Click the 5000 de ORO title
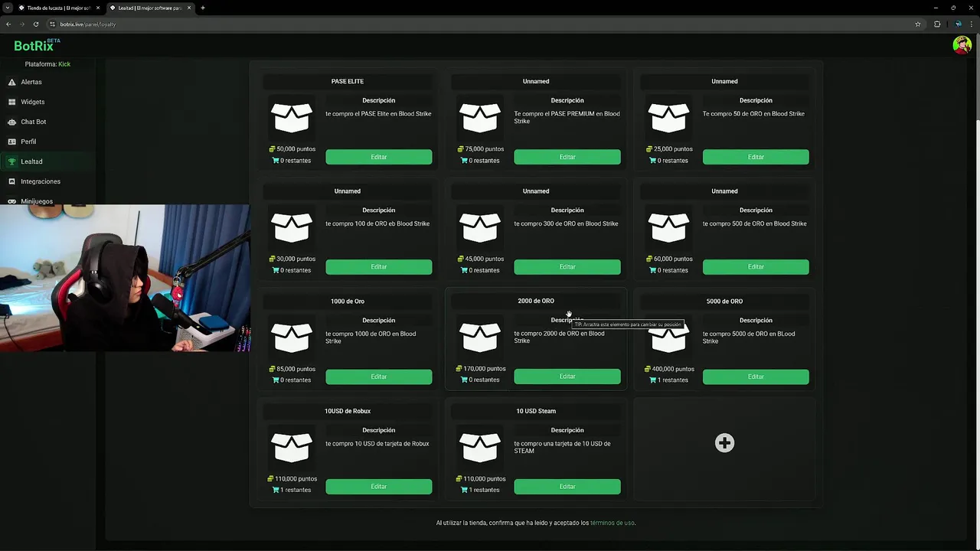 pyautogui.click(x=724, y=302)
